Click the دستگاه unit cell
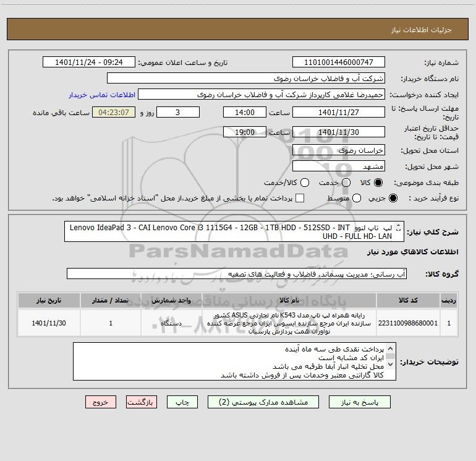The image size is (476, 461). [x=171, y=323]
